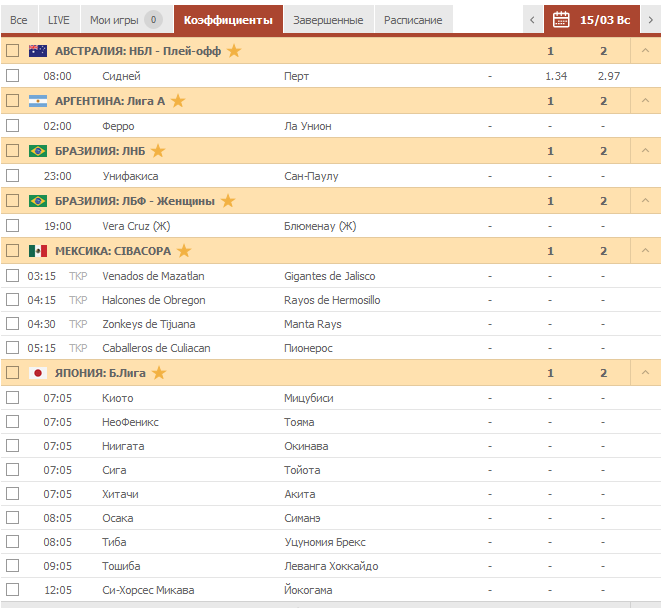Screen dimensions: 670x608
Task: Click Brazil flag beside ЛБФ - Женщины
Action: [38, 201]
